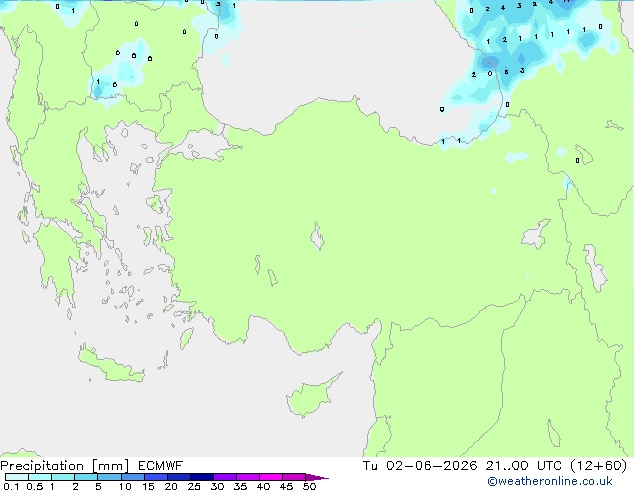Viewport: 634px width, 490px height.
Task: Select the 40–45 mm magenta swatch
Action: (271, 477)
